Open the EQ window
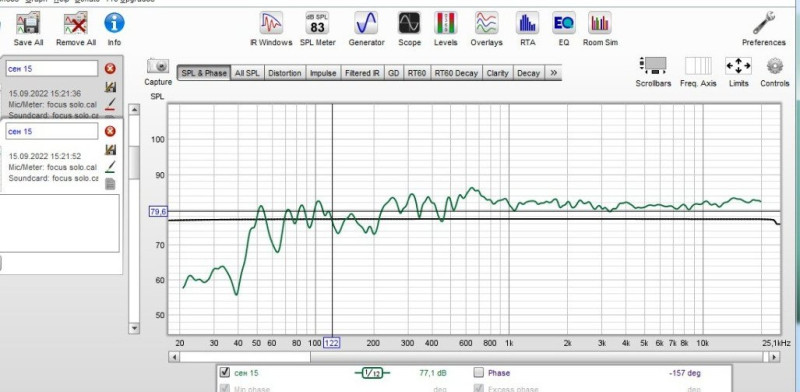This screenshot has width=800, height=392. click(563, 30)
